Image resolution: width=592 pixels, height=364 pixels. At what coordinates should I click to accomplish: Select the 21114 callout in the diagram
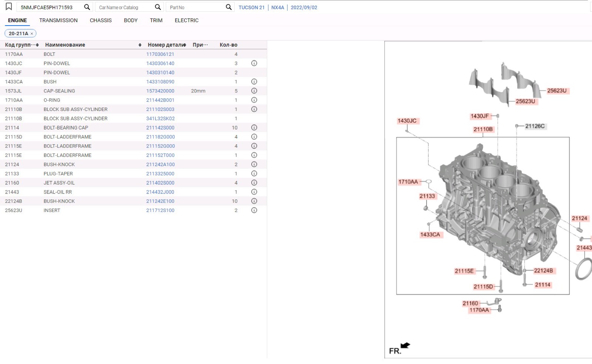(542, 284)
